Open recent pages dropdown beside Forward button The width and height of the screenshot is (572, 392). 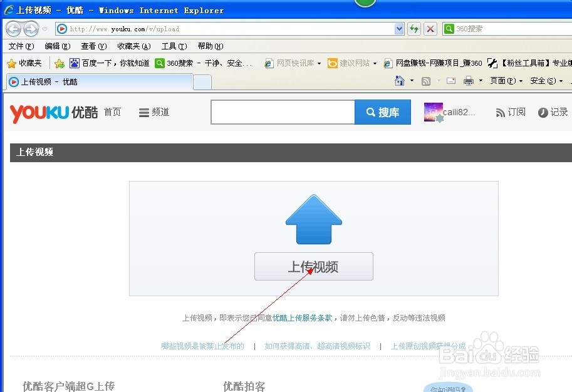click(x=45, y=29)
